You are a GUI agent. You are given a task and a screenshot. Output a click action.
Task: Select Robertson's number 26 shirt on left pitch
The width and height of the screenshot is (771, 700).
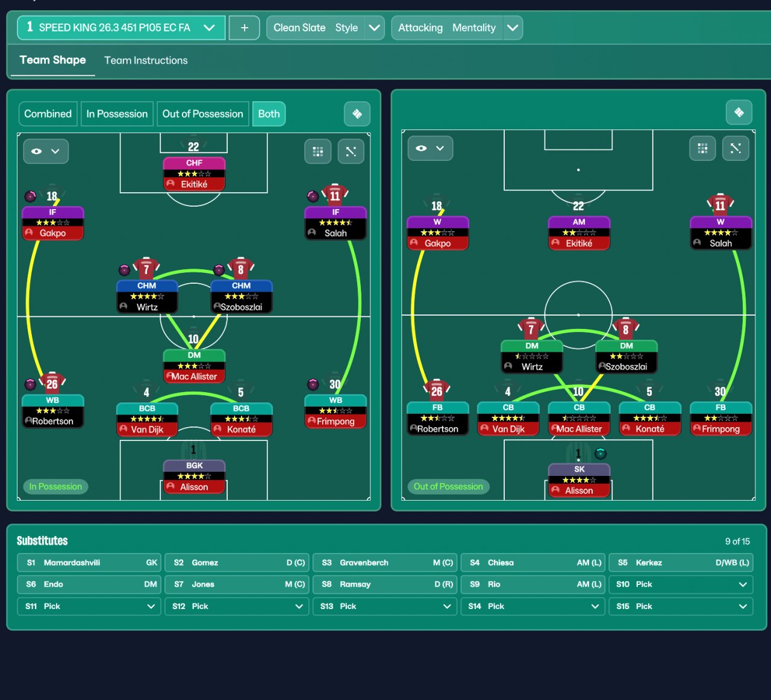[52, 383]
